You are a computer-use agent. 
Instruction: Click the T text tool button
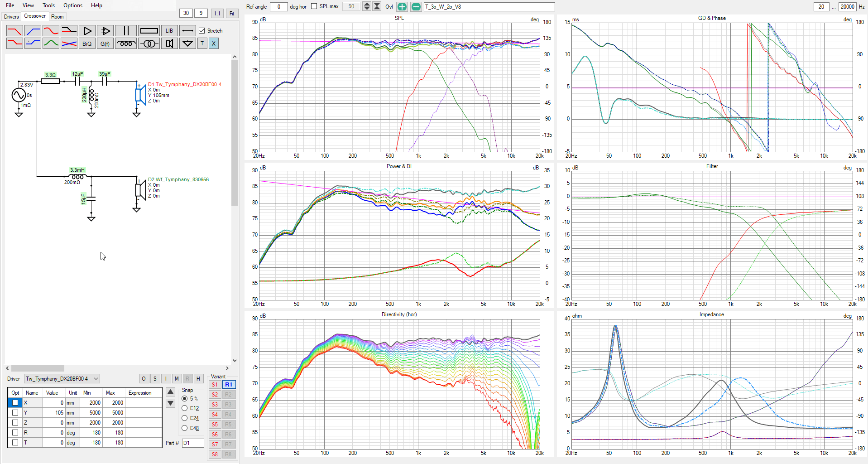click(202, 43)
